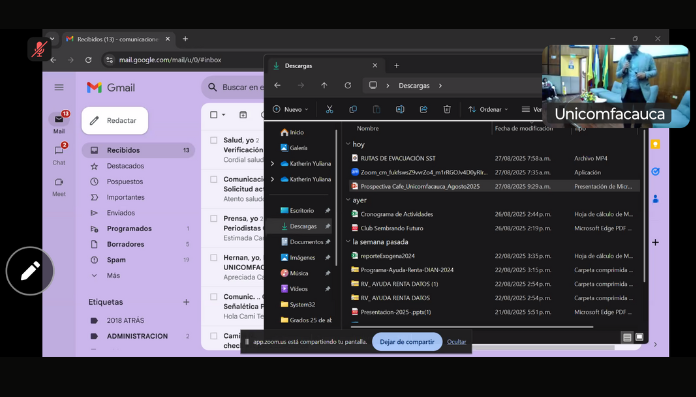Select the Recibidos Chrome tab

pos(118,39)
